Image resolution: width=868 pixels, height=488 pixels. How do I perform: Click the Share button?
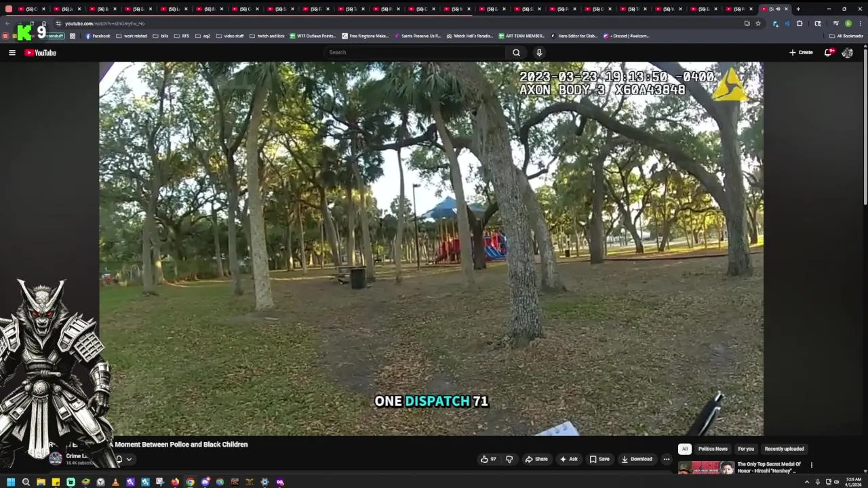click(x=536, y=459)
